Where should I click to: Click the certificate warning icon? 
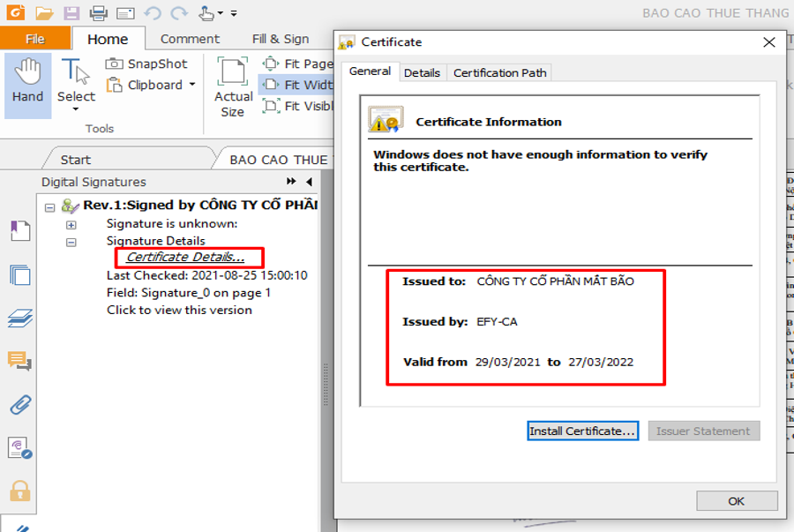[x=385, y=119]
